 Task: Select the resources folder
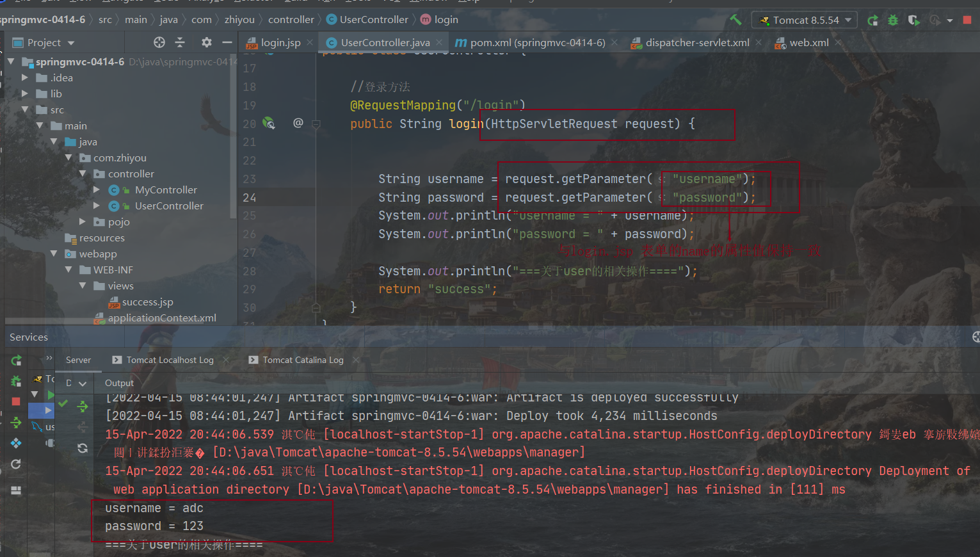[x=102, y=238]
